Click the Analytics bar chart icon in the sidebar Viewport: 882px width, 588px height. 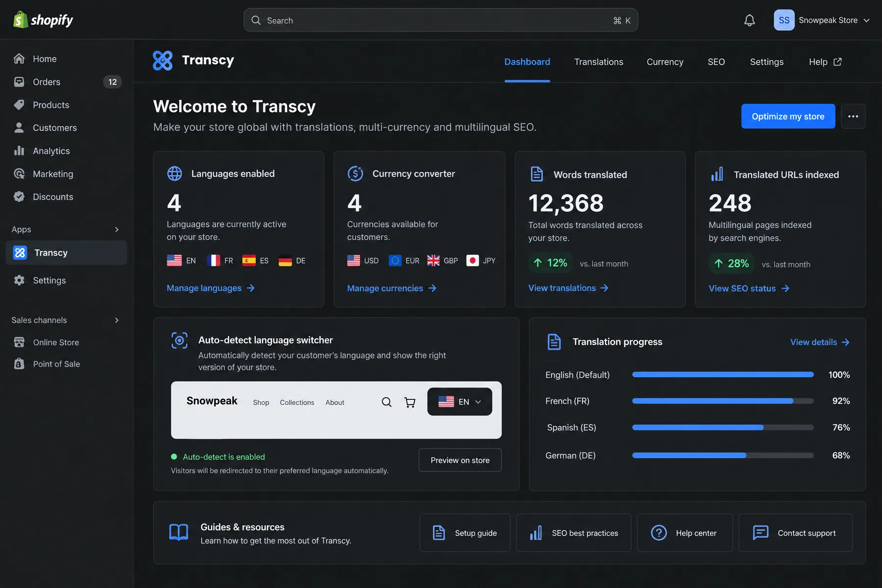19,150
